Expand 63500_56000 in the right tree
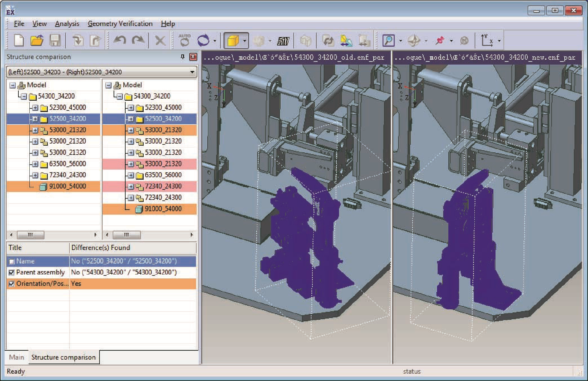The height and width of the screenshot is (381, 588). point(131,175)
